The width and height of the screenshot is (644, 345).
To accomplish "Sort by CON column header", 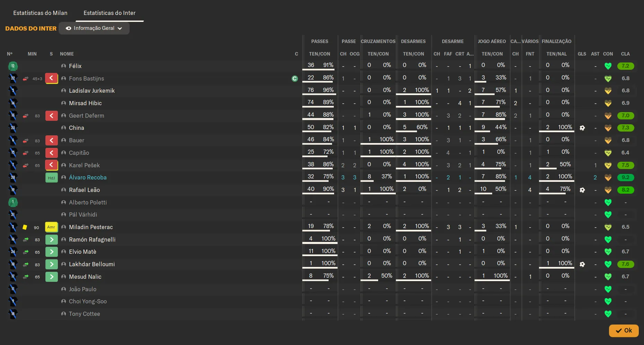I will (x=608, y=54).
